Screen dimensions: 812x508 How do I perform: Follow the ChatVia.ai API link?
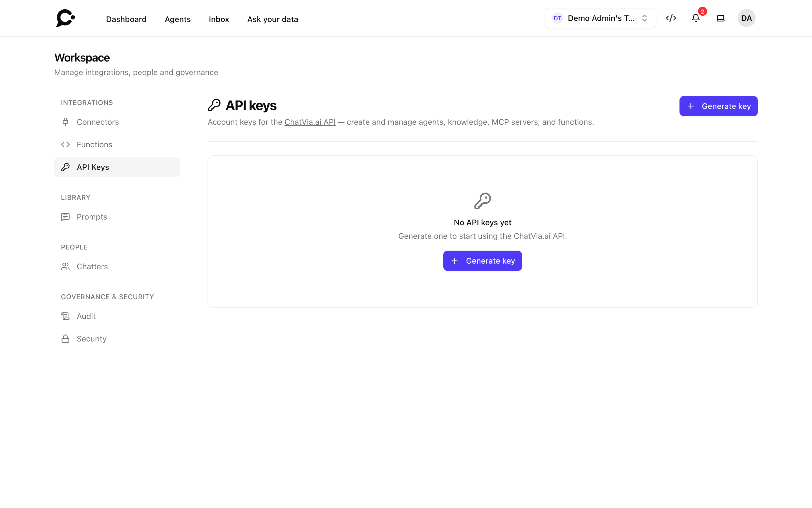pyautogui.click(x=310, y=122)
